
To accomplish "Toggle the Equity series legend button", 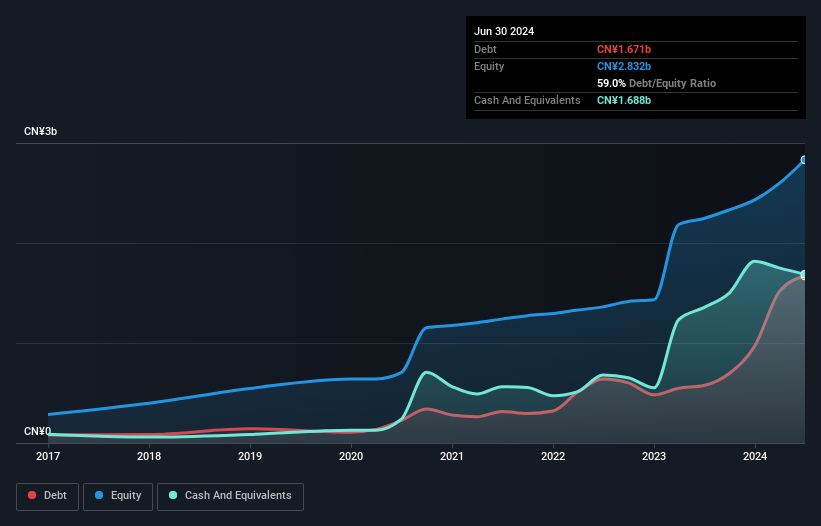I will click(118, 496).
